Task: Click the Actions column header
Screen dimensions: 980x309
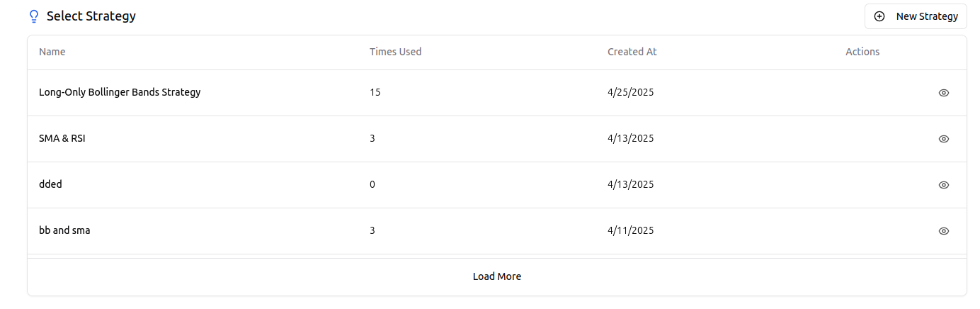Action: [862, 52]
